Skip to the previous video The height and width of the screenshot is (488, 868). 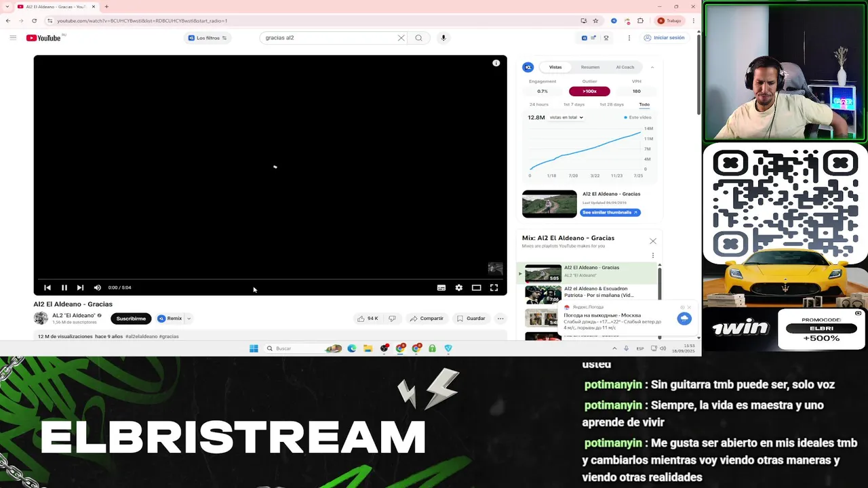point(47,287)
